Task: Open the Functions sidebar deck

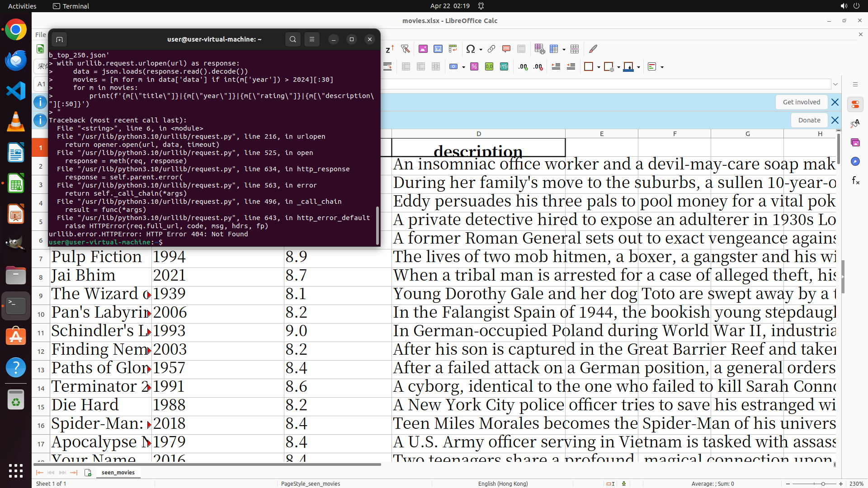Action: pyautogui.click(x=855, y=181)
